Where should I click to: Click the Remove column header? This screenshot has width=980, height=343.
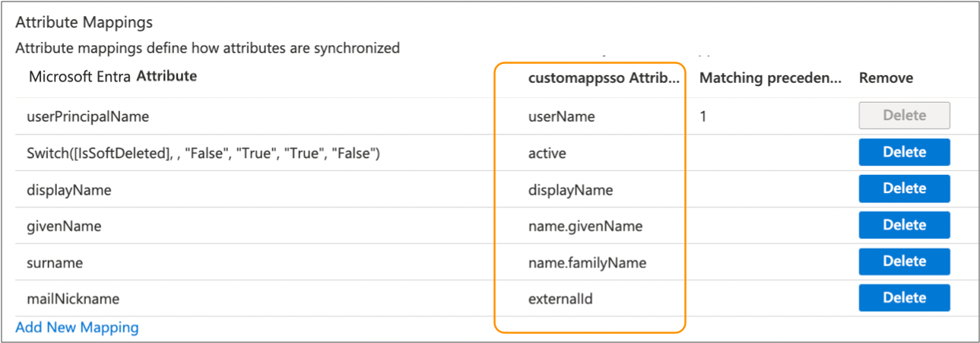[886, 78]
